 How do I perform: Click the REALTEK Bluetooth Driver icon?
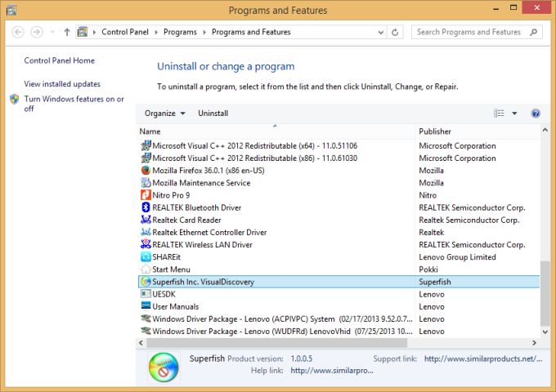(x=146, y=207)
